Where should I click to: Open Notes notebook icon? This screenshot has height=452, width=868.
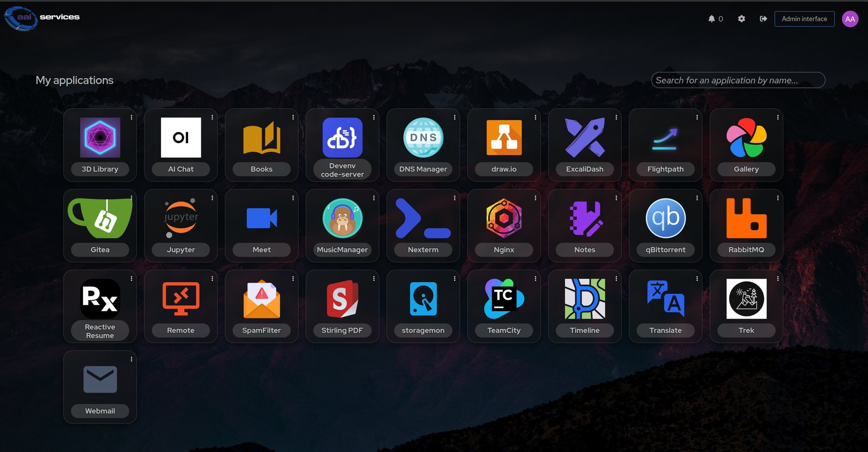pos(585,218)
